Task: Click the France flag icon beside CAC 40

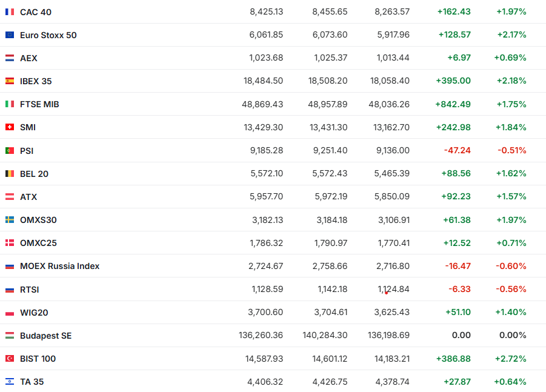Action: click(x=10, y=12)
